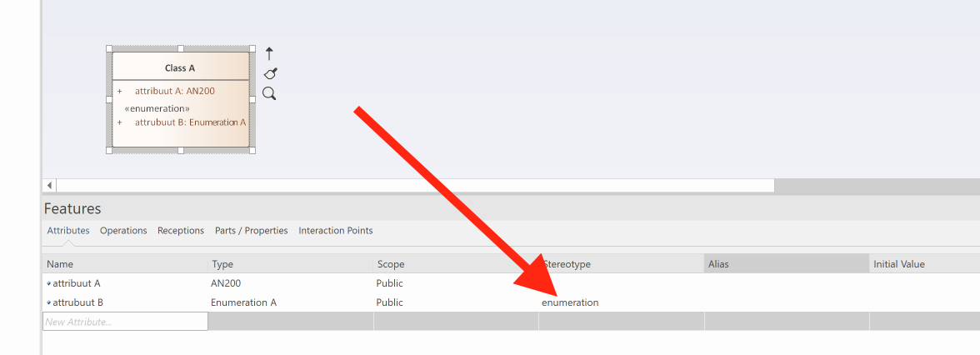Open the Receptions tab

[181, 231]
